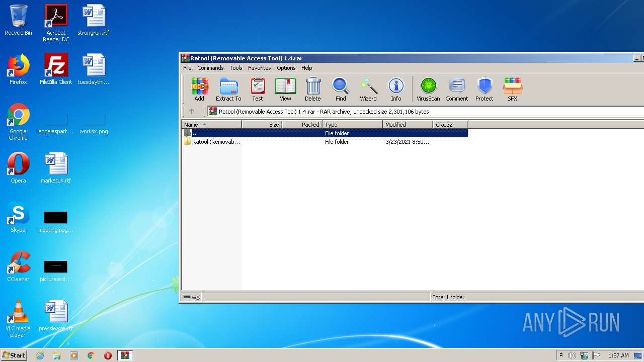Click the volume speaker tray icon

pos(572,355)
